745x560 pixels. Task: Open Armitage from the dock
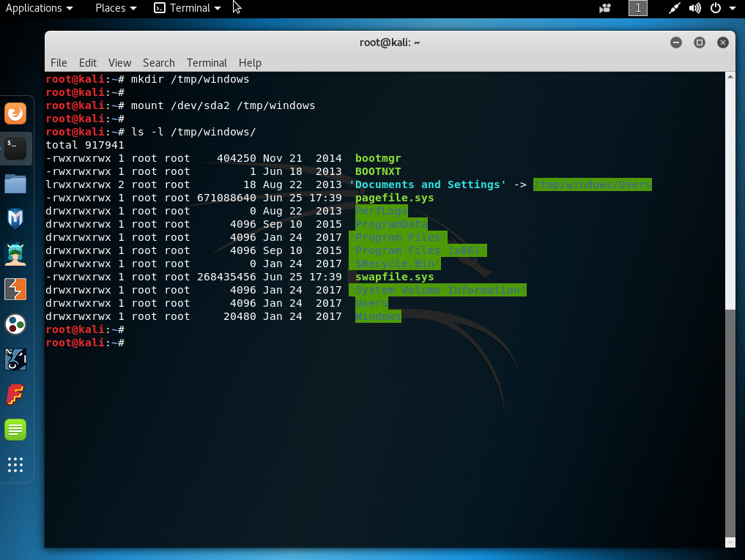pos(15,253)
